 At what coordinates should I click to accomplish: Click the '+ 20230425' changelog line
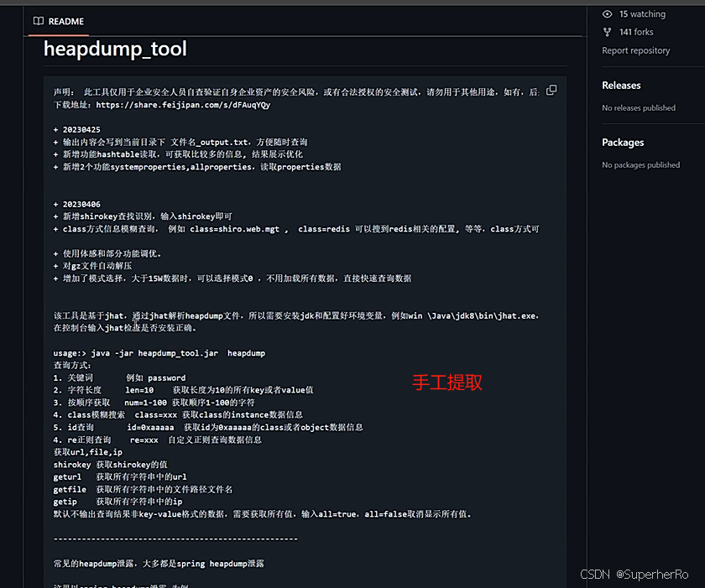[77, 129]
